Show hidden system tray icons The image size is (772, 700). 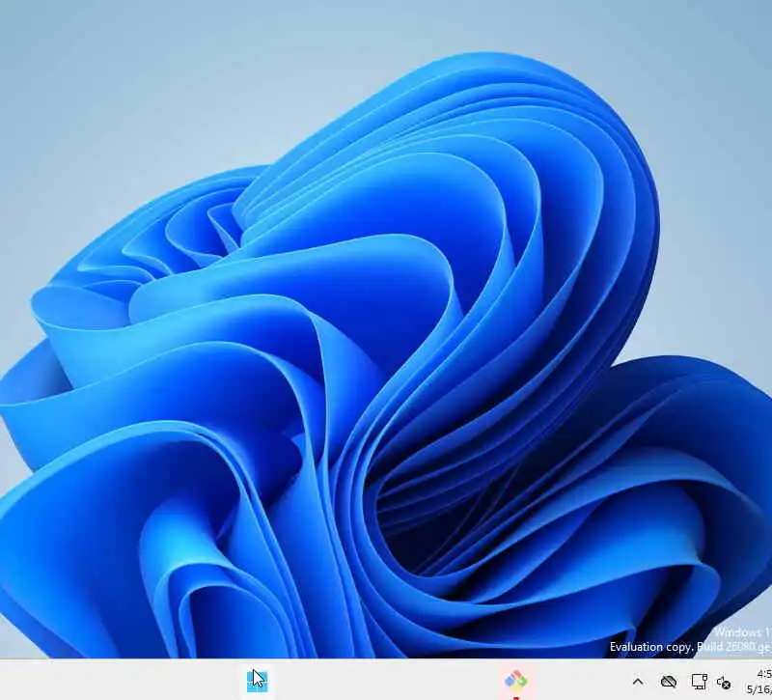[x=638, y=682]
